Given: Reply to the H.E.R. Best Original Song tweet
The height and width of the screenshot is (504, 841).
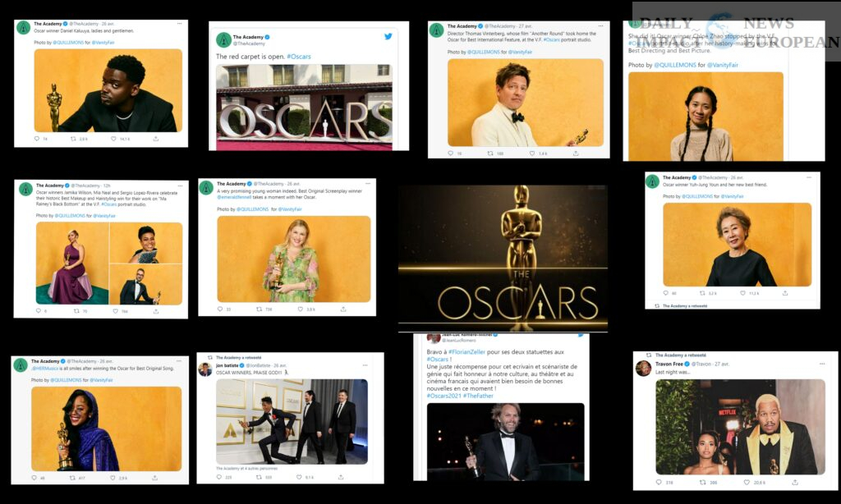Looking at the screenshot, I should [x=34, y=478].
